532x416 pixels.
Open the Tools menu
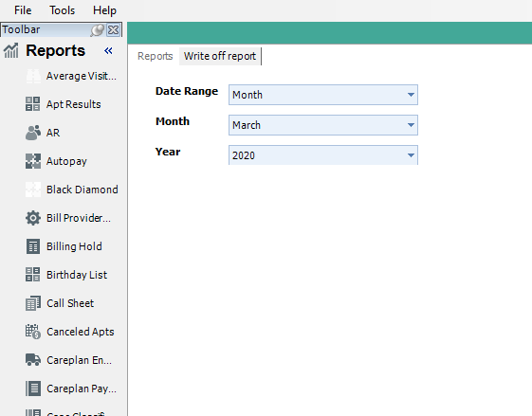(62, 10)
